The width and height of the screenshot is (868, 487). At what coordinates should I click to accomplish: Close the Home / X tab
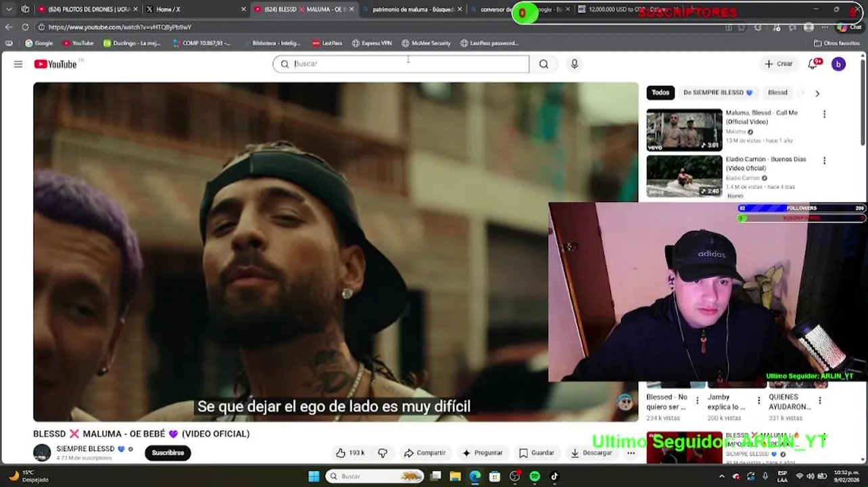pyautogui.click(x=243, y=9)
